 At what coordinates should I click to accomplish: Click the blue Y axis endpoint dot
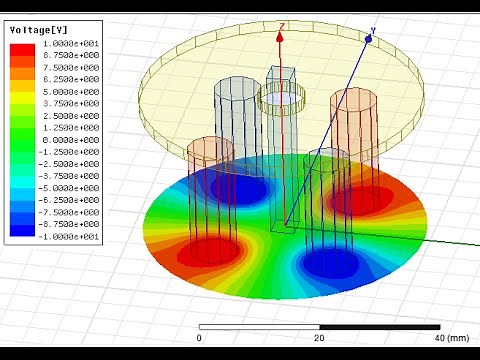368,39
